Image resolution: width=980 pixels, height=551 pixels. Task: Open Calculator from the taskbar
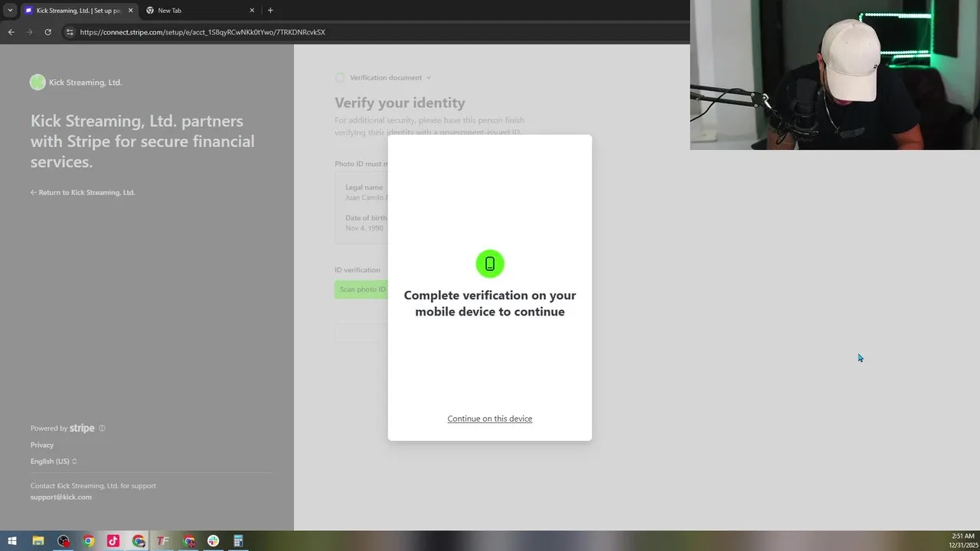click(x=238, y=541)
